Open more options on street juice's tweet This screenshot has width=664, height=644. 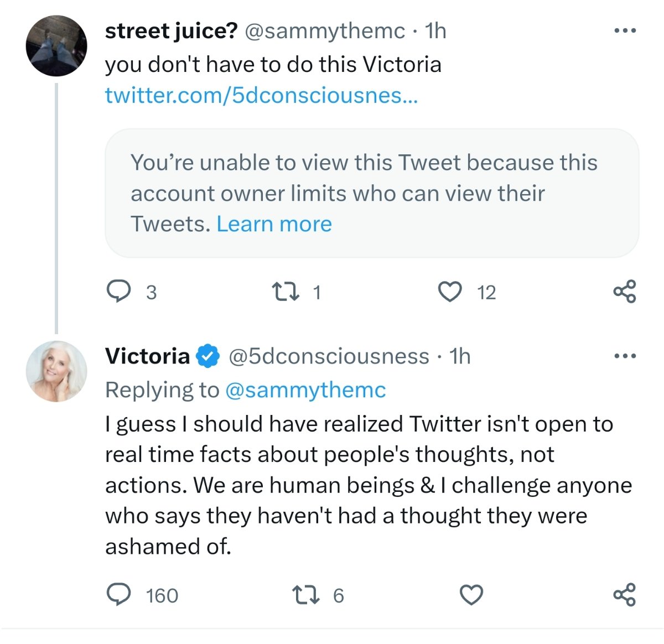(625, 31)
